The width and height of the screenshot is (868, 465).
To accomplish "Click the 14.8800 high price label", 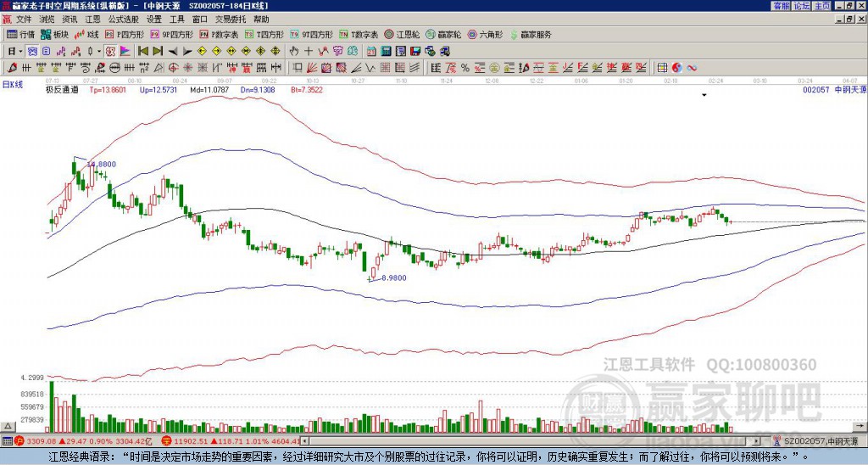I will 102,165.
